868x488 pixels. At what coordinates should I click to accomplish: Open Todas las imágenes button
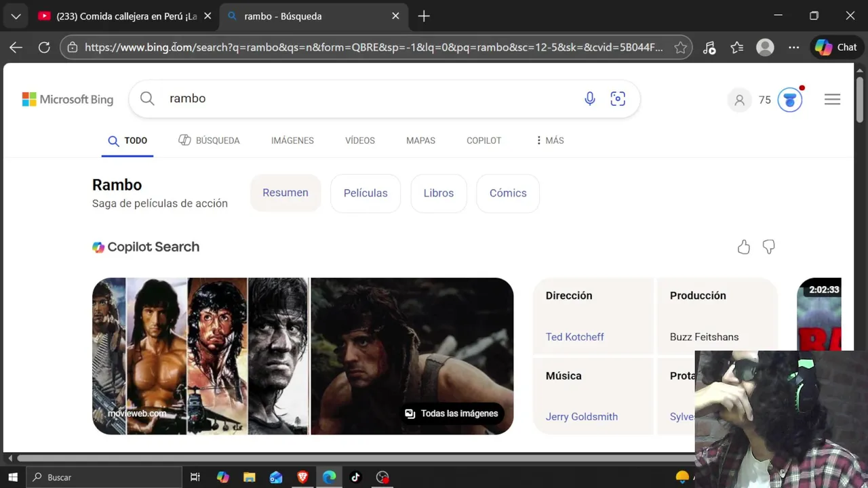pyautogui.click(x=452, y=413)
